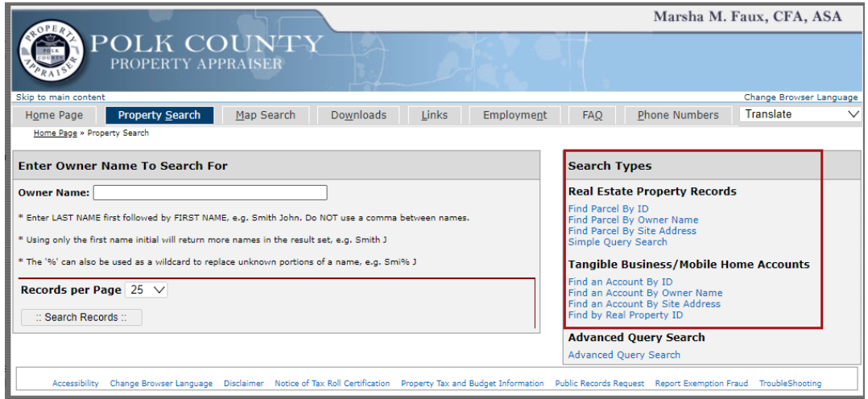Screen dimensions: 868x399
Task: Open the Public Records Request link
Action: pos(600,383)
